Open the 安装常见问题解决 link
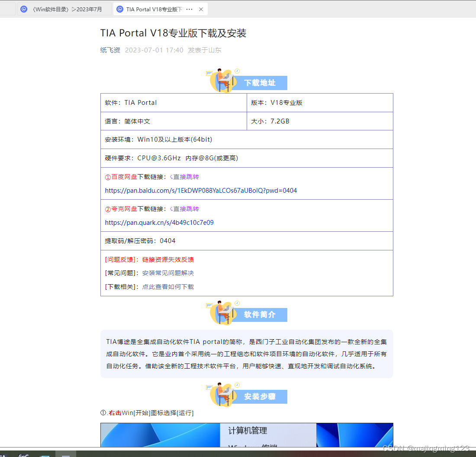This screenshot has width=476, height=457. (x=167, y=272)
